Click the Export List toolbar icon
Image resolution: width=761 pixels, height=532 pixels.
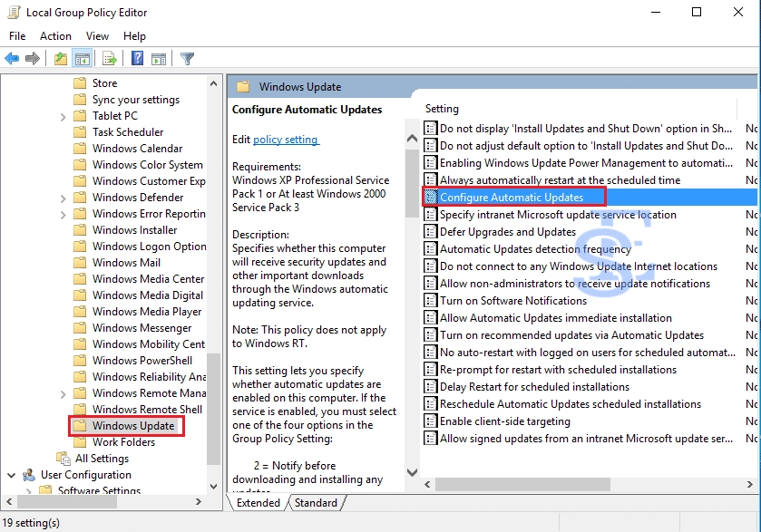110,59
